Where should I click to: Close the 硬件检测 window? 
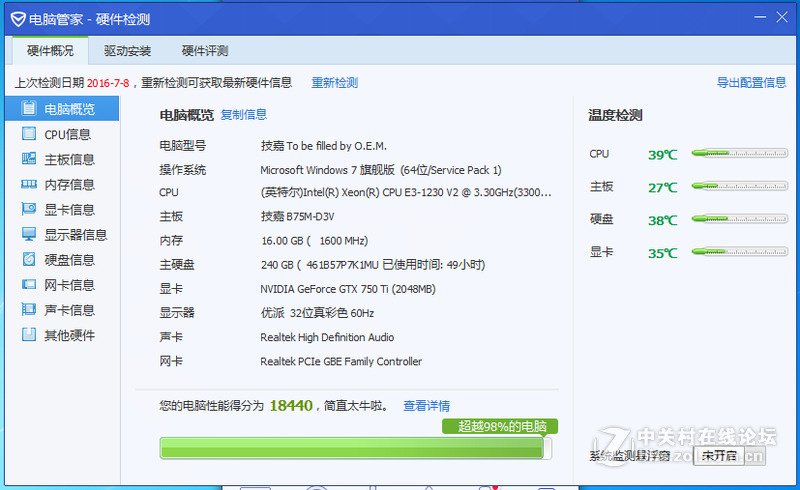pos(782,17)
